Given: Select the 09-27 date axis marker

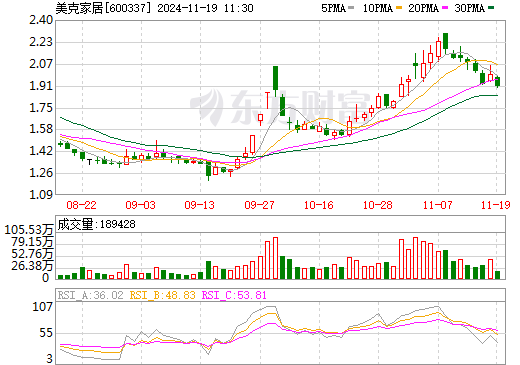Looking at the screenshot, I should coord(259,205).
